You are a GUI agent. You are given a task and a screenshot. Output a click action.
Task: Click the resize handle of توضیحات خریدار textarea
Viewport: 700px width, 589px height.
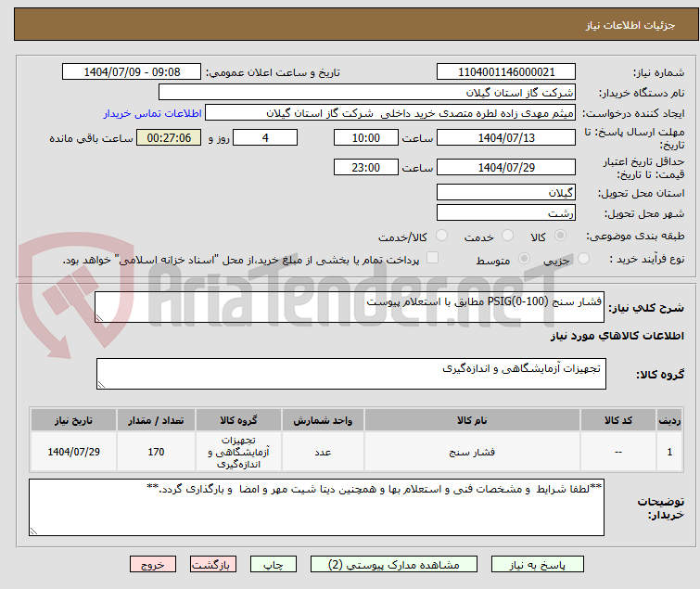click(34, 531)
